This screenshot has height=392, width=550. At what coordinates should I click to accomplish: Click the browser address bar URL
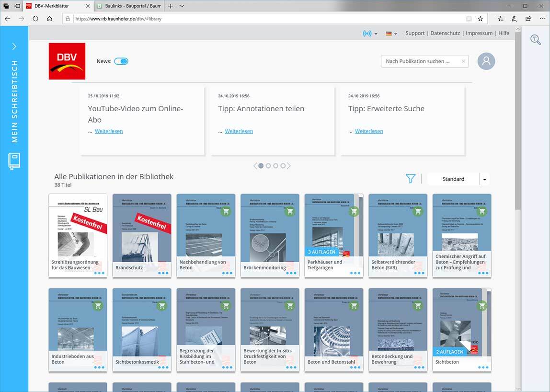coord(118,19)
